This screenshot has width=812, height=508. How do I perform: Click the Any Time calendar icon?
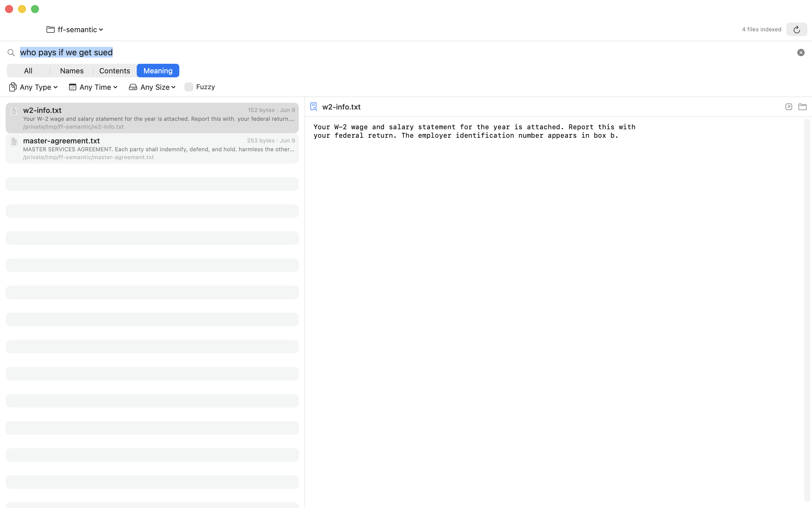point(72,87)
